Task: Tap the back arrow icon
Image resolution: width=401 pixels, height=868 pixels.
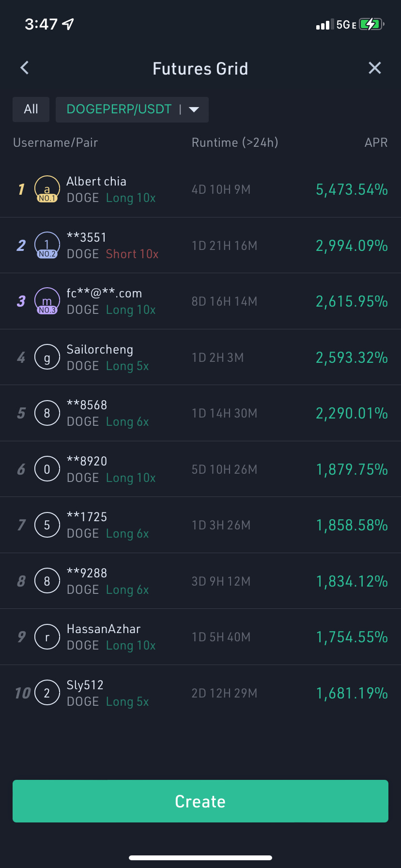Action: [25, 68]
